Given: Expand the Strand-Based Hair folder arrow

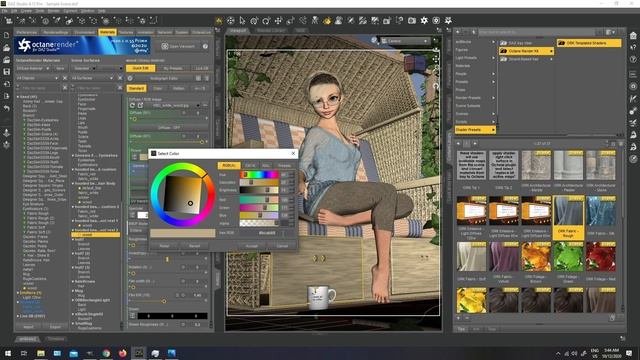Looking at the screenshot, I should (551, 59).
